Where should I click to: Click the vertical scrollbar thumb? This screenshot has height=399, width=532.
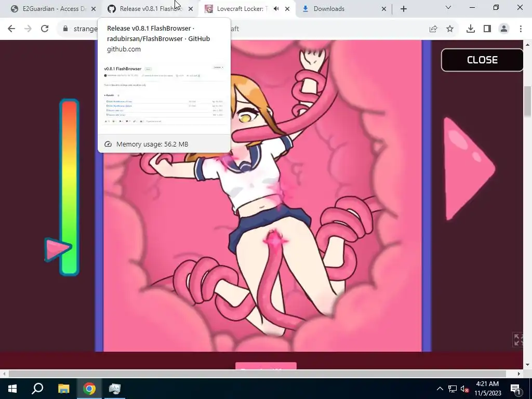(527, 101)
